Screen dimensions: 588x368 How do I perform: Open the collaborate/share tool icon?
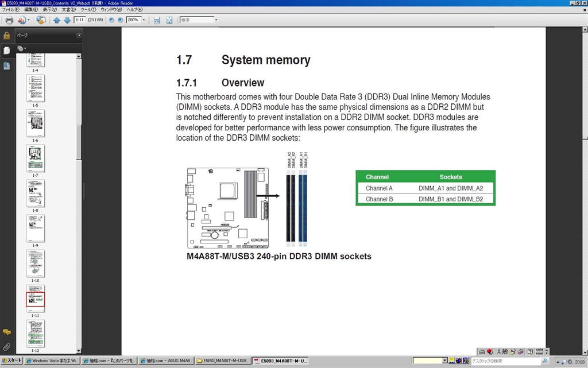22,20
